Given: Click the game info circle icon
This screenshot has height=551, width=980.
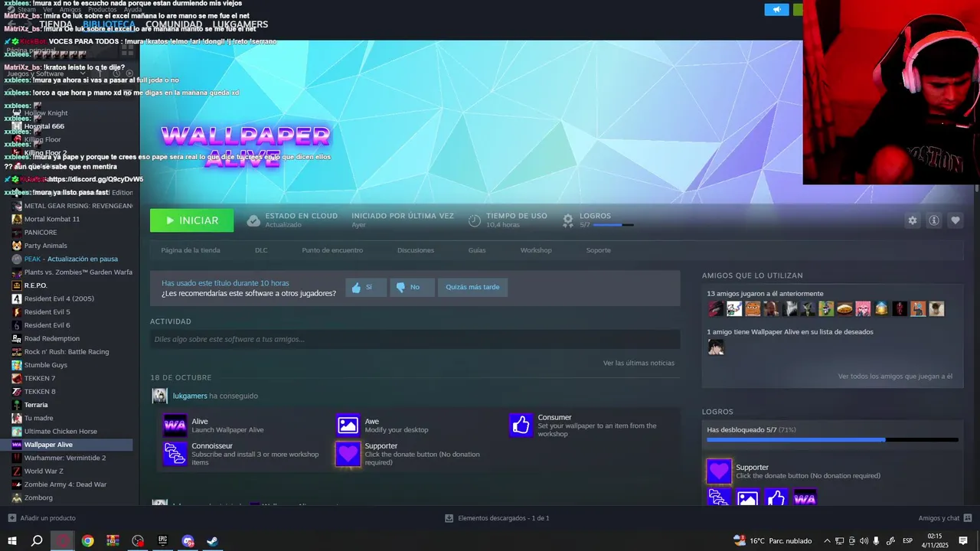Looking at the screenshot, I should pos(933,220).
